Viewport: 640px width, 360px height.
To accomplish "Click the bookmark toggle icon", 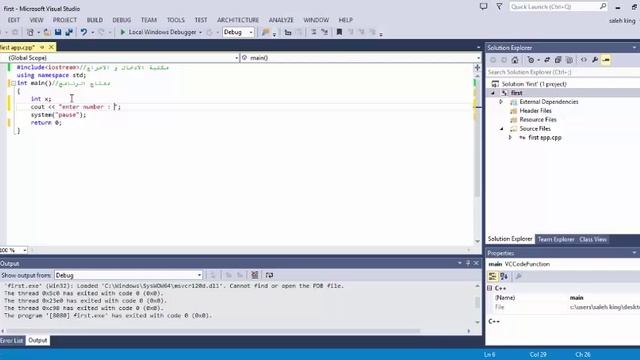I will (x=339, y=32).
